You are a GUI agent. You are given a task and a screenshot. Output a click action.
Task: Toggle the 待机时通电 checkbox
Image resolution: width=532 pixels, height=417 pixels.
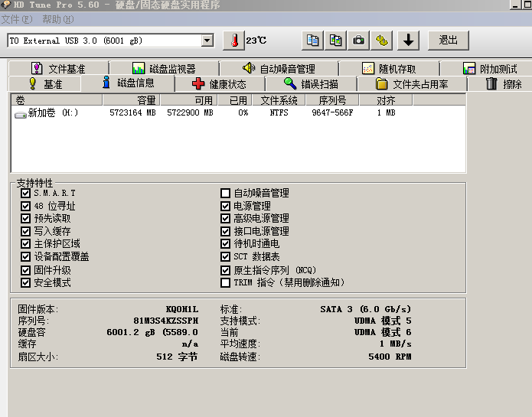coord(225,244)
